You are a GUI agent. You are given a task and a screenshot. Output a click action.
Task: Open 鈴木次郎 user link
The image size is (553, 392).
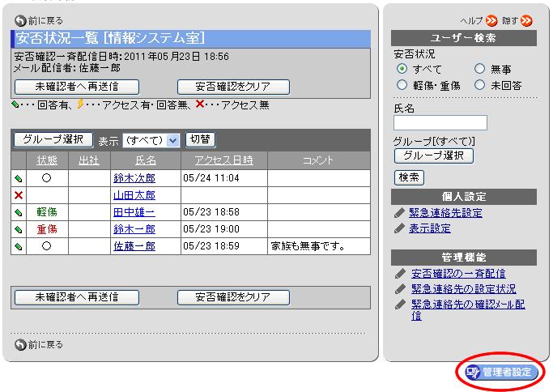click(x=134, y=178)
